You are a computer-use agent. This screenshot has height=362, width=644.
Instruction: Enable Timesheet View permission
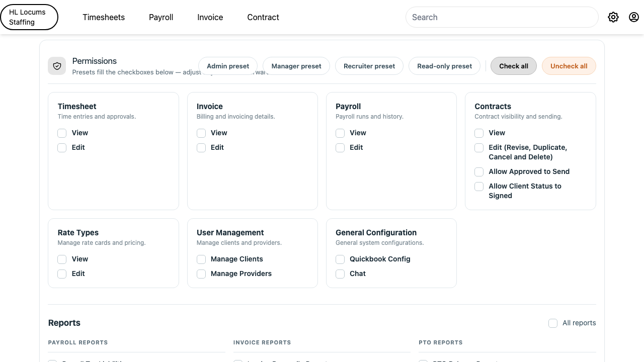pos(62,133)
